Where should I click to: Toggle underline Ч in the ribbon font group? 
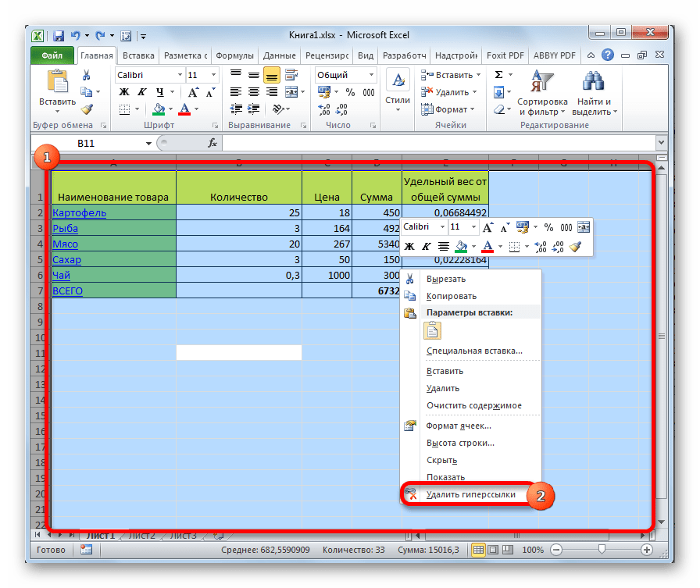[155, 92]
